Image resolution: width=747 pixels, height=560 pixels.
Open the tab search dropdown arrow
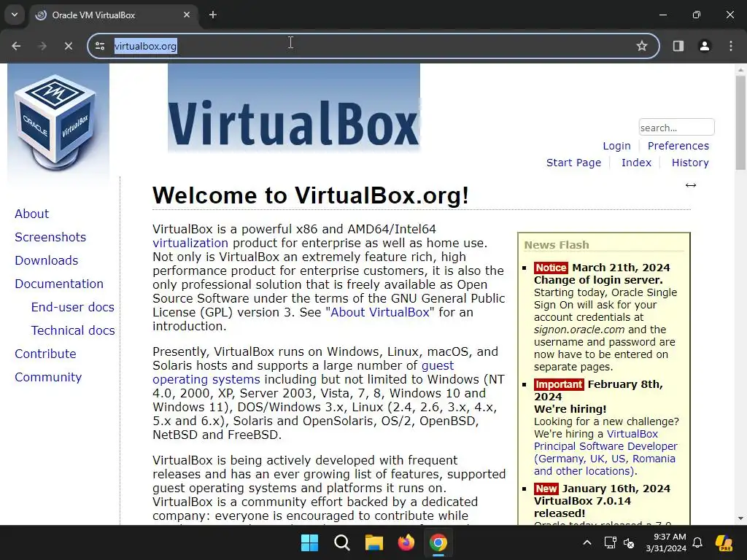[x=15, y=15]
